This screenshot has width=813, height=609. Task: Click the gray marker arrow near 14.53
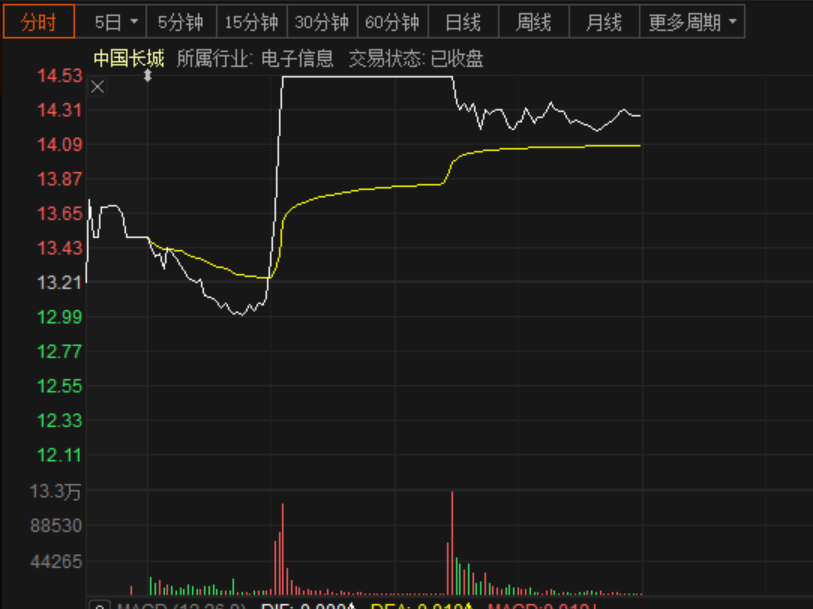pyautogui.click(x=148, y=76)
